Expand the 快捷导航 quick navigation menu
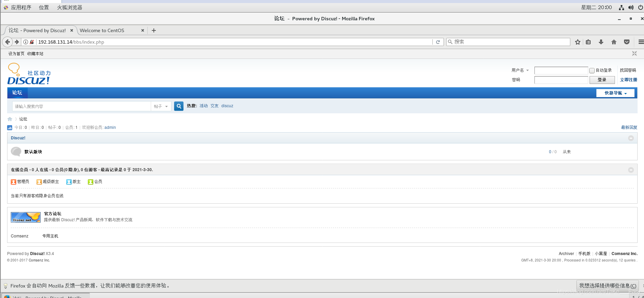 click(615, 93)
